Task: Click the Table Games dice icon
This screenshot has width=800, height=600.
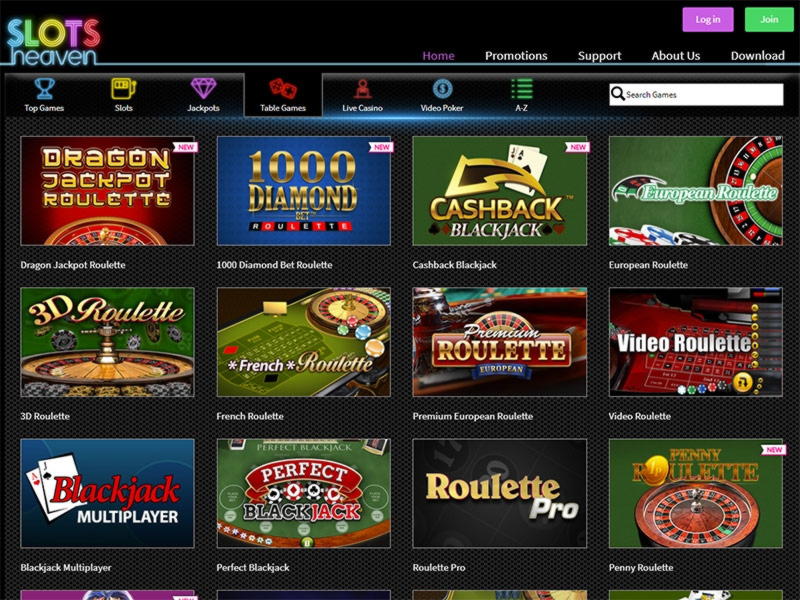Action: pyautogui.click(x=283, y=89)
